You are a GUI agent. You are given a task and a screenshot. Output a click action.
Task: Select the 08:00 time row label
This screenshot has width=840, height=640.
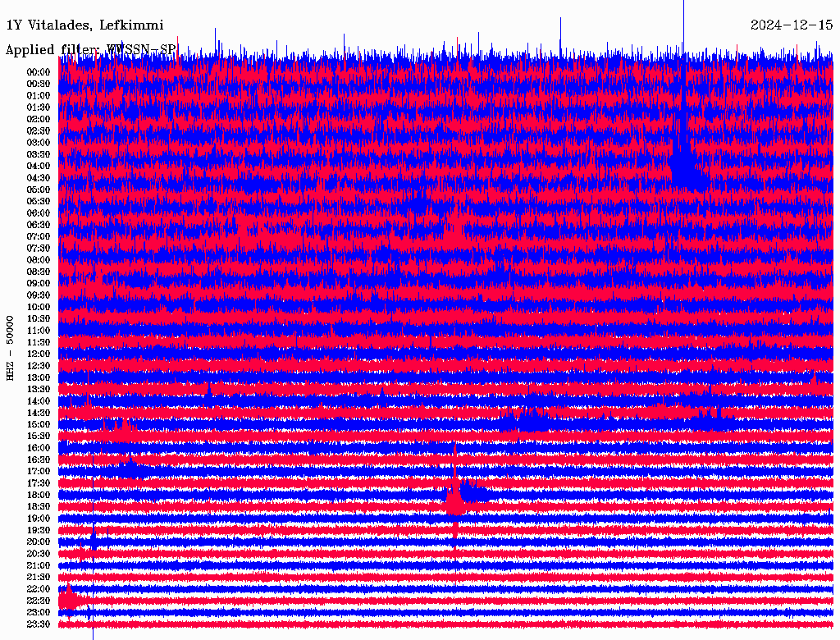click(39, 260)
